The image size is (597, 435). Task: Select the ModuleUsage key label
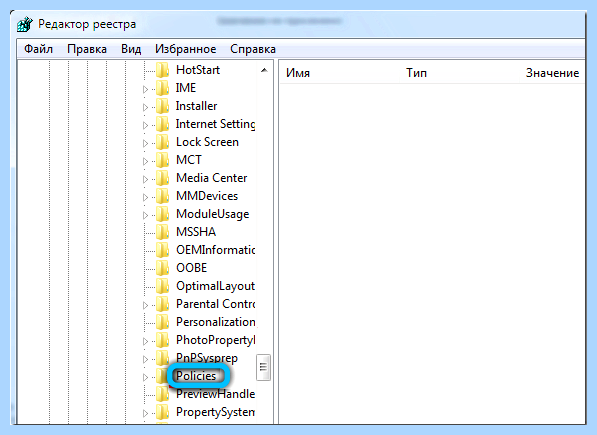pyautogui.click(x=213, y=214)
